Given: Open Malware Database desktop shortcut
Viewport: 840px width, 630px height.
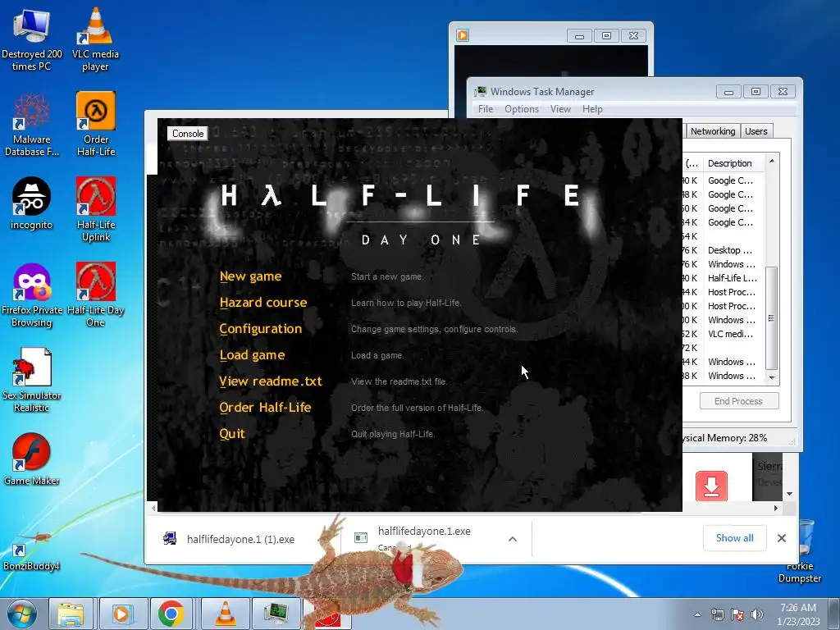Looking at the screenshot, I should click(32, 125).
